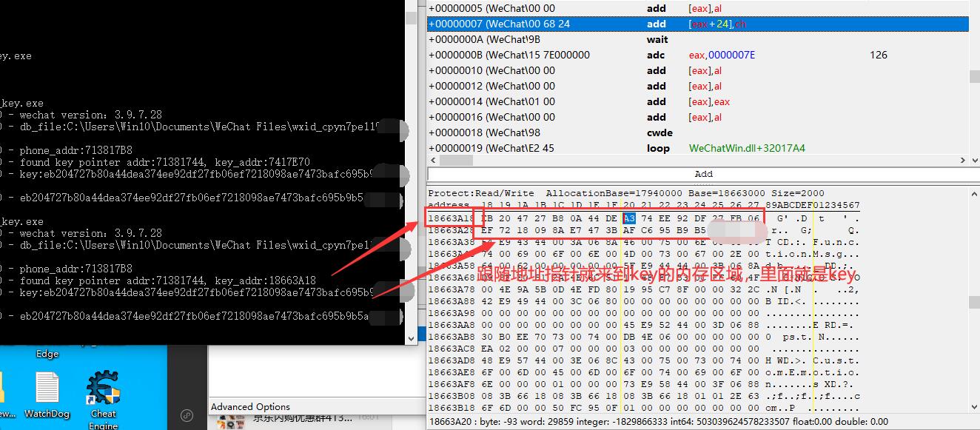Select the +00000010 add [eax],al row
The height and width of the screenshot is (430, 980).
coord(698,70)
